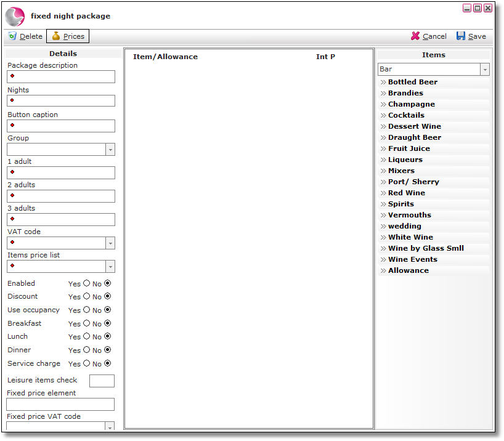Save the fixed night package
The width and height of the screenshot is (504, 441).
coord(471,36)
